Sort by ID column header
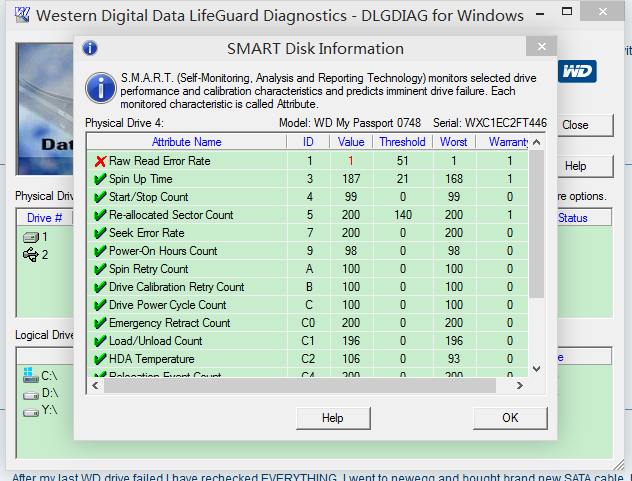This screenshot has height=481, width=632. point(308,142)
